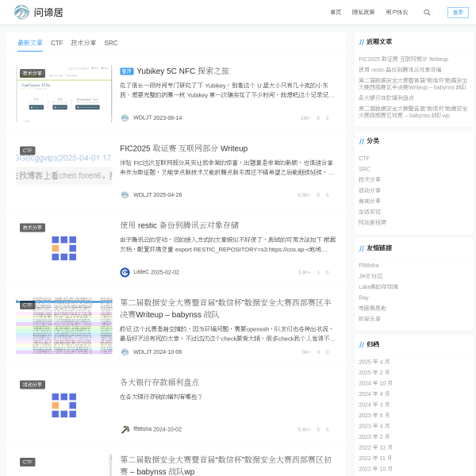Click 技术分享 tag badge on Yubikey thumbnail
This screenshot has width=476, height=476.
33,73
